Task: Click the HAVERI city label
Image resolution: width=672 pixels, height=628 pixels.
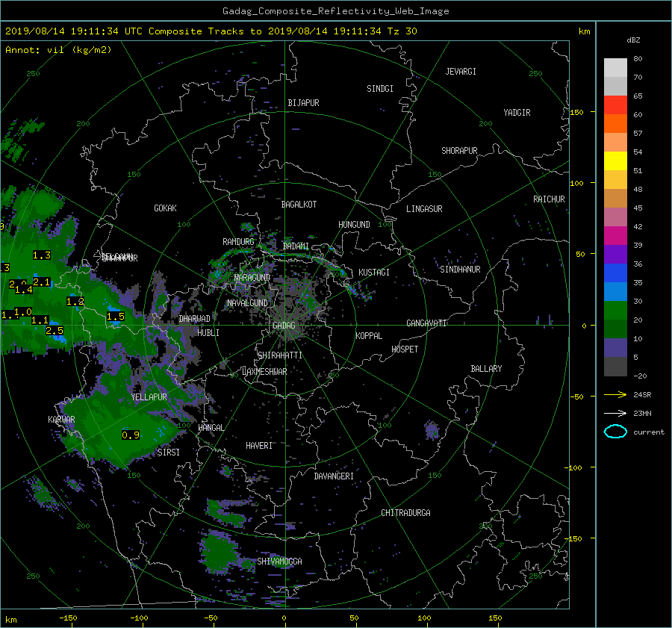Action: tap(259, 446)
